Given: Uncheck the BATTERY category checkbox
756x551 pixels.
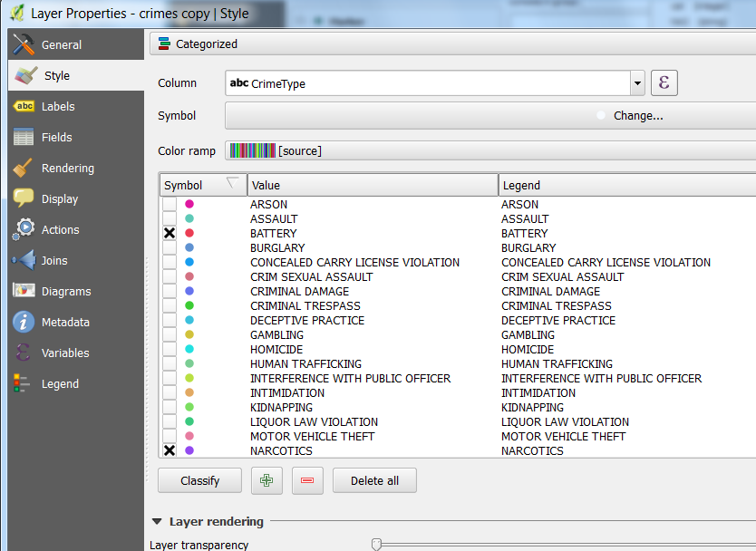Looking at the screenshot, I should [170, 233].
